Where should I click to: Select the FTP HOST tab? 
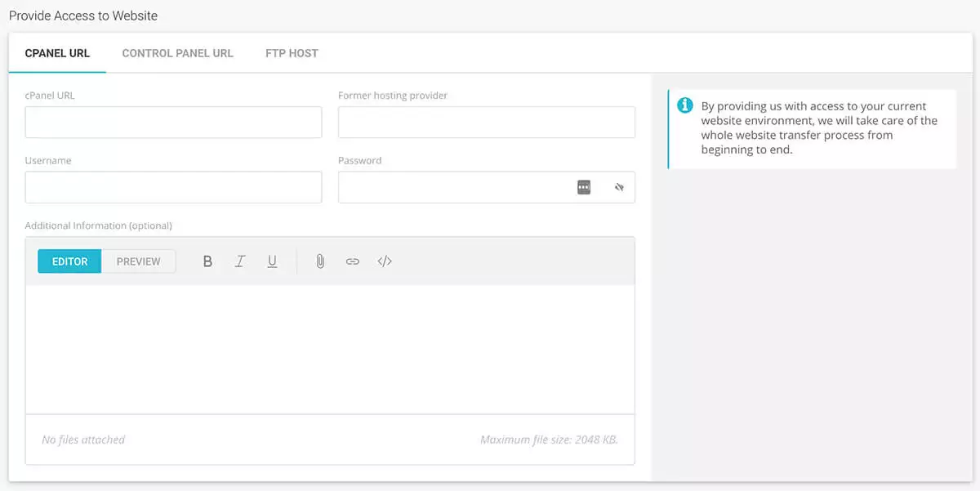(x=292, y=53)
